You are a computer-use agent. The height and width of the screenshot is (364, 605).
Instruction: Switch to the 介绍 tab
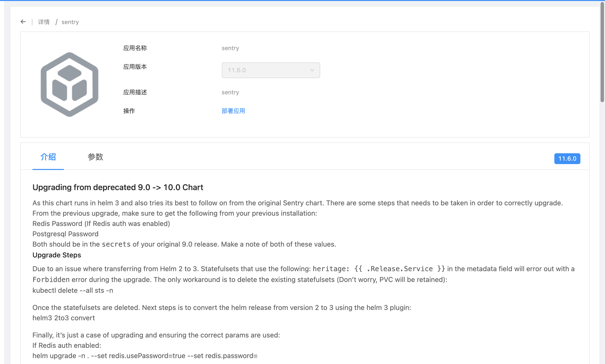click(x=48, y=157)
